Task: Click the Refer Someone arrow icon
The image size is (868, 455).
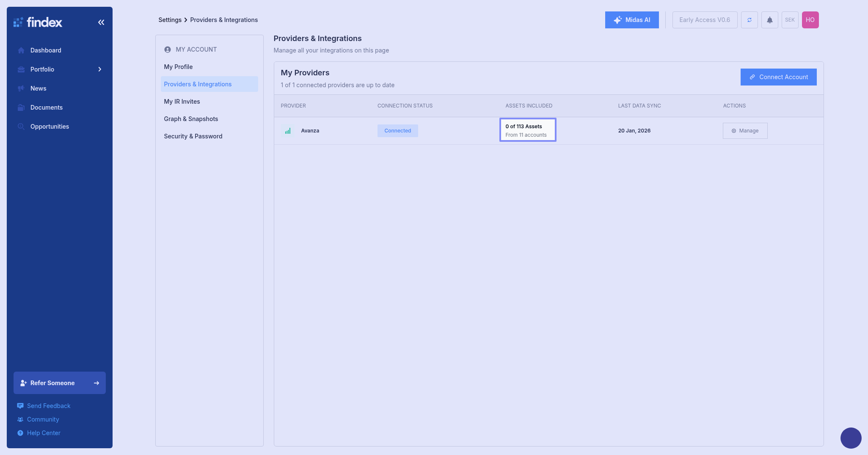Action: [x=96, y=383]
